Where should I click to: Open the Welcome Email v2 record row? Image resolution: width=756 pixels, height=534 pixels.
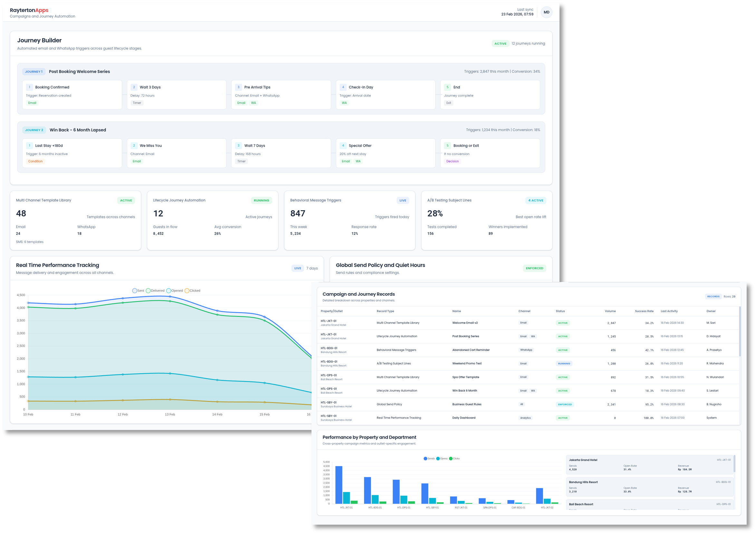click(x=464, y=323)
